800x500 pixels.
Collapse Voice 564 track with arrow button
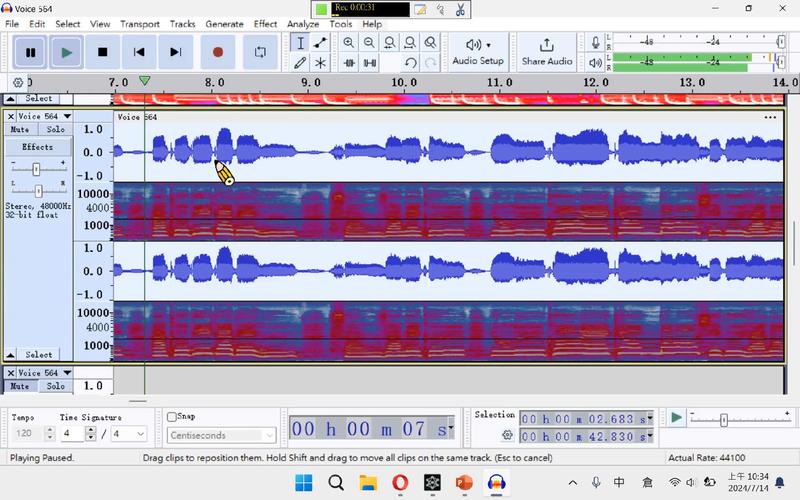click(x=11, y=355)
